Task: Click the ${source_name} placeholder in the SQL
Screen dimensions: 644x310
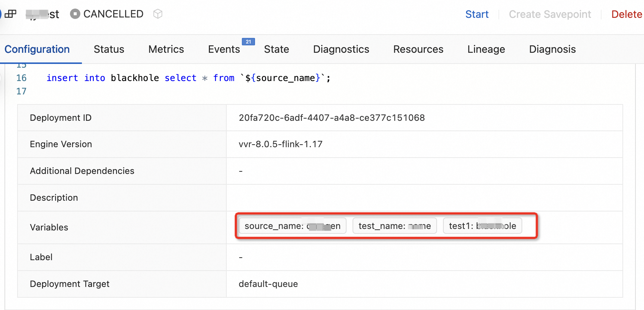Action: pyautogui.click(x=283, y=78)
